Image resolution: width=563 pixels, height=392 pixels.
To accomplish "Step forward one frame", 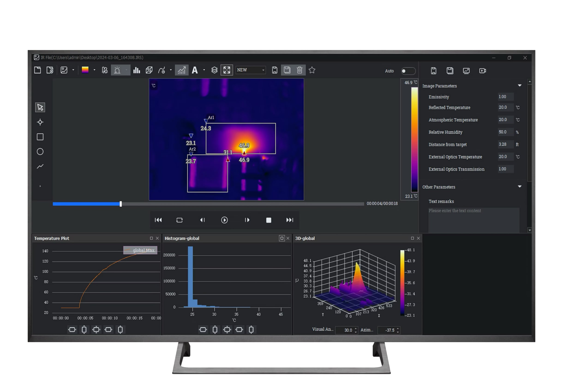I will [247, 220].
